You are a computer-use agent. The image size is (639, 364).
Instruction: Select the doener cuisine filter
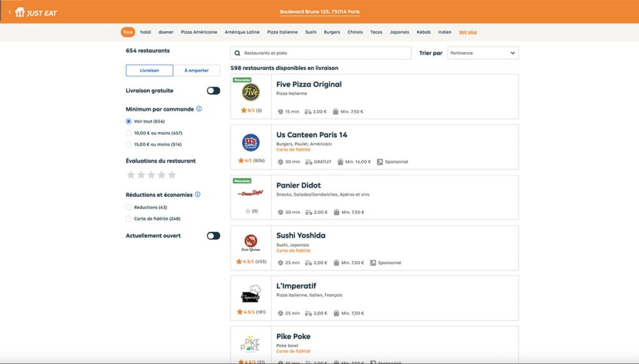[x=166, y=32]
